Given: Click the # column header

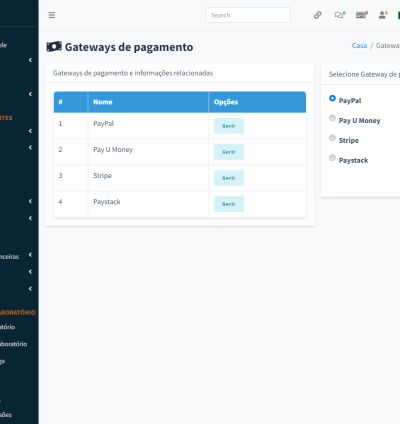Looking at the screenshot, I should [x=71, y=102].
